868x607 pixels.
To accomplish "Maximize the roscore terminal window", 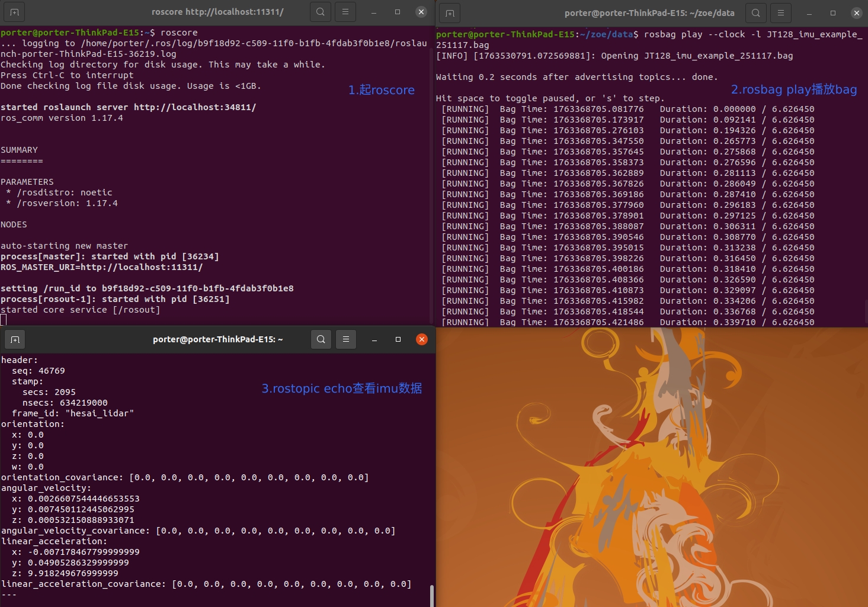I will pyautogui.click(x=398, y=12).
